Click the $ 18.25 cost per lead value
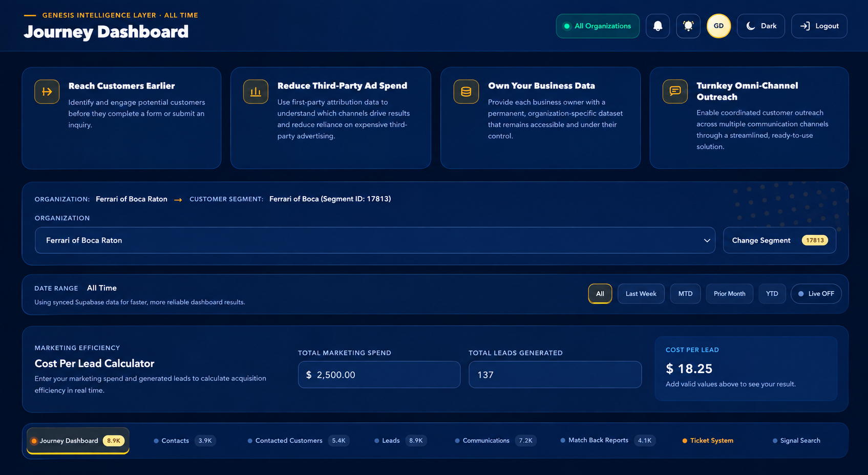Viewport: 868px width, 475px height. [689, 369]
